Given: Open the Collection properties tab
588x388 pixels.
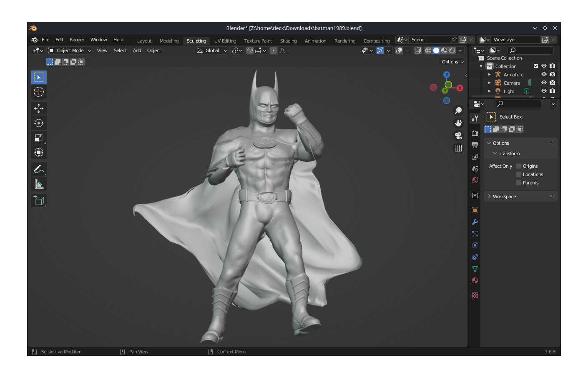Looking at the screenshot, I should (x=475, y=195).
